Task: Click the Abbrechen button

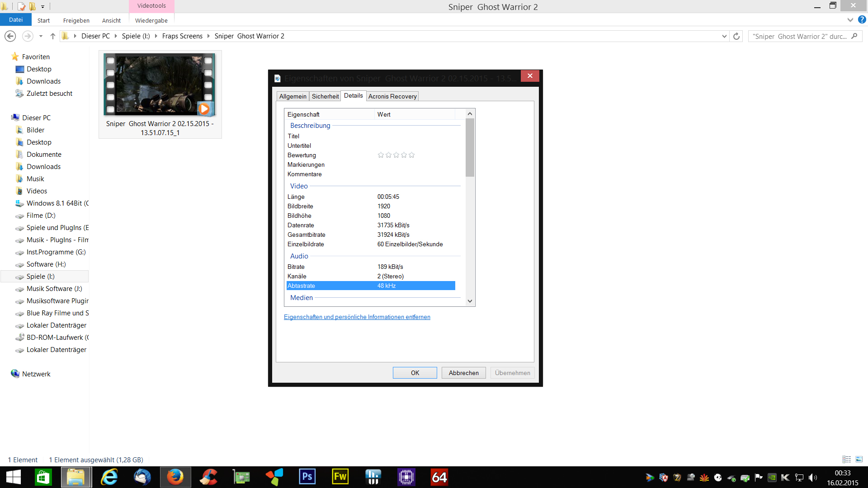Action: click(463, 373)
